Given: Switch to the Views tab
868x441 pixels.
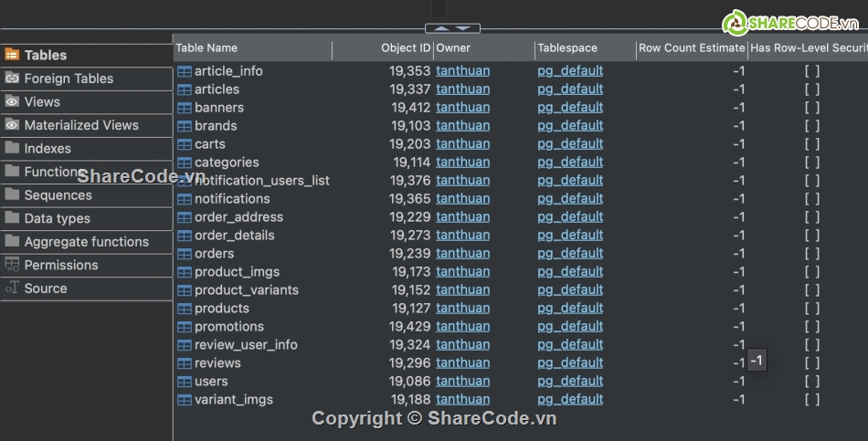Looking at the screenshot, I should pyautogui.click(x=87, y=102).
